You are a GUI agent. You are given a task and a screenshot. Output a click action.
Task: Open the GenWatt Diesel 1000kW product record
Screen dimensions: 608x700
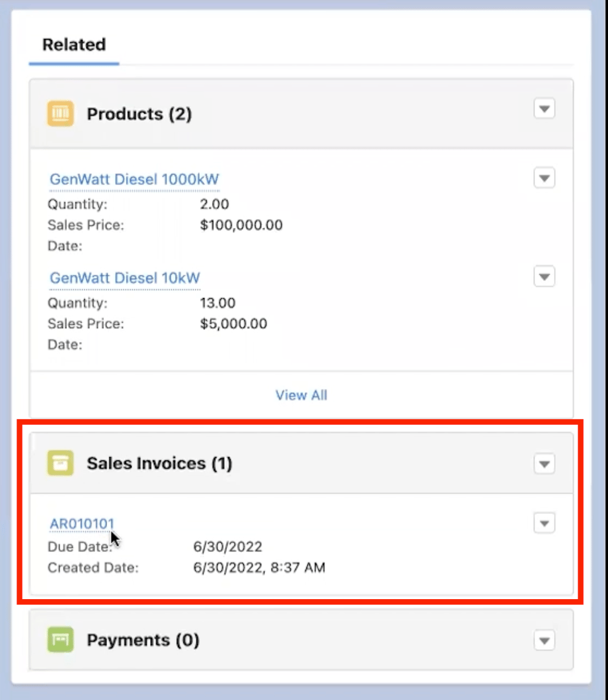click(134, 179)
